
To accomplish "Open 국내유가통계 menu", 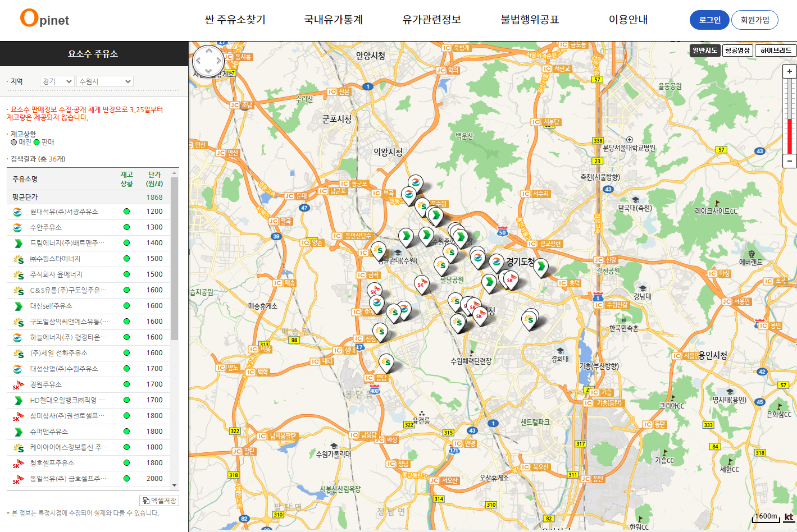I will [x=334, y=20].
